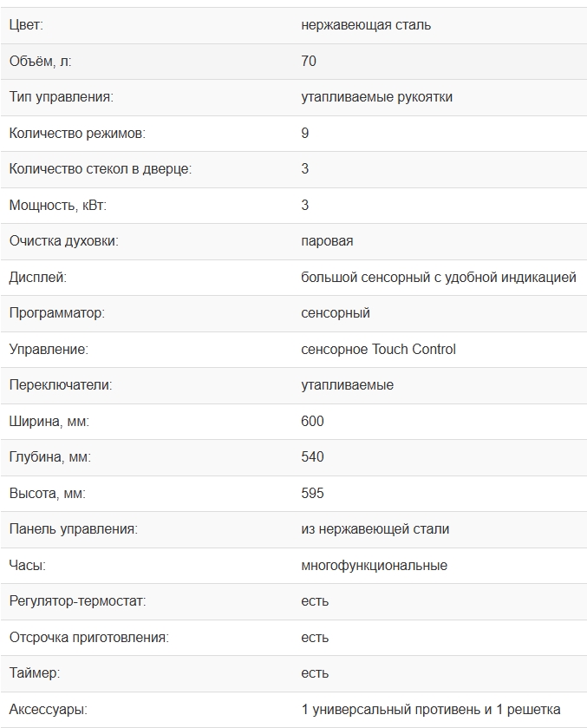The image size is (587, 728).
Task: Click the 'Количество стекол в дверце:' label
Action: [x=100, y=169]
